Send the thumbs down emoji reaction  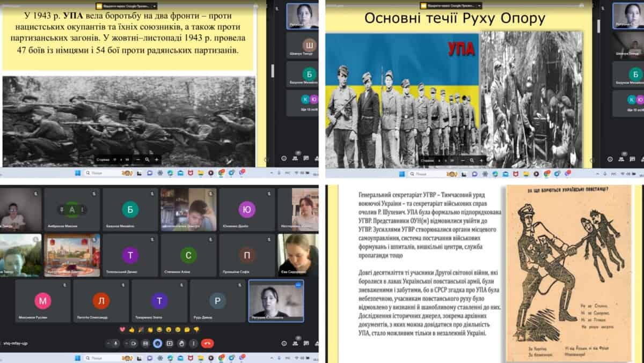coord(196,330)
